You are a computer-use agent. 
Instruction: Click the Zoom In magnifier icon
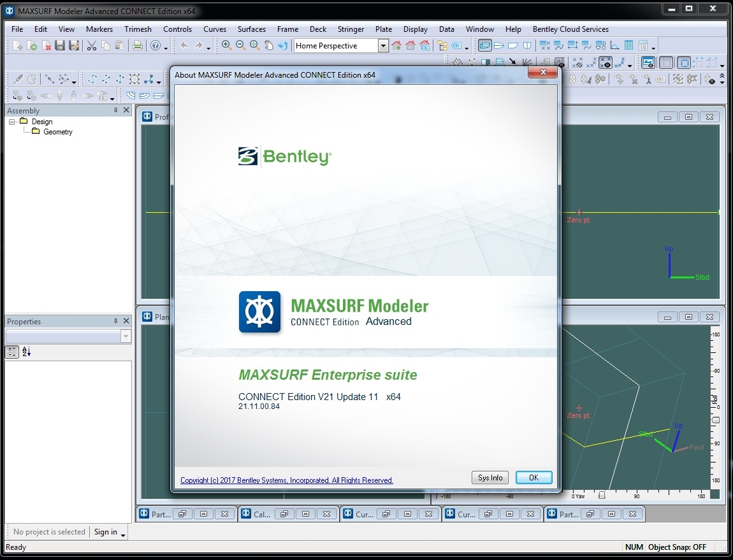click(x=226, y=45)
